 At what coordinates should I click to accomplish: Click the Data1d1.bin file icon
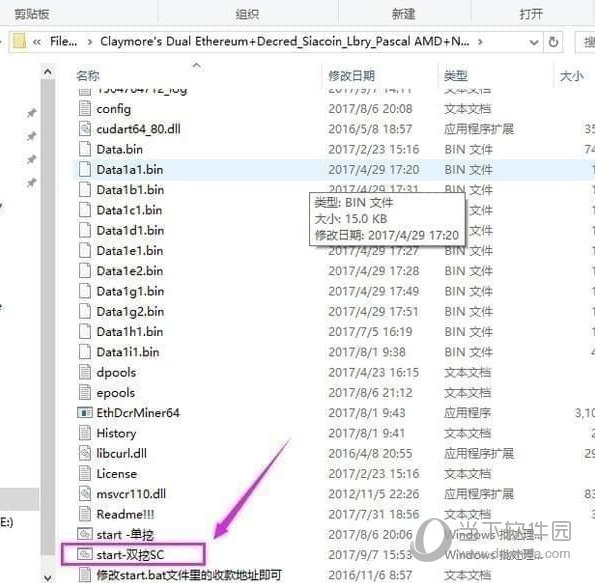tap(85, 230)
